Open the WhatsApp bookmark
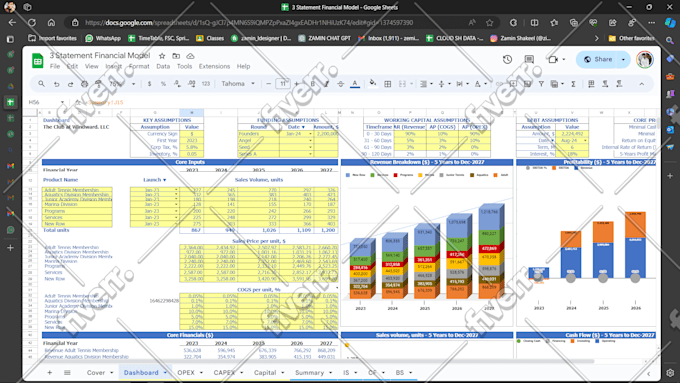The height and width of the screenshot is (383, 680). click(103, 38)
